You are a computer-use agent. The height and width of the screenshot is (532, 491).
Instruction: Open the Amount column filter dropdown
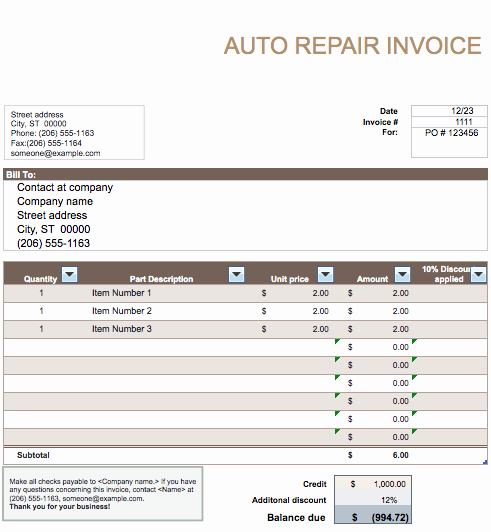[402, 274]
